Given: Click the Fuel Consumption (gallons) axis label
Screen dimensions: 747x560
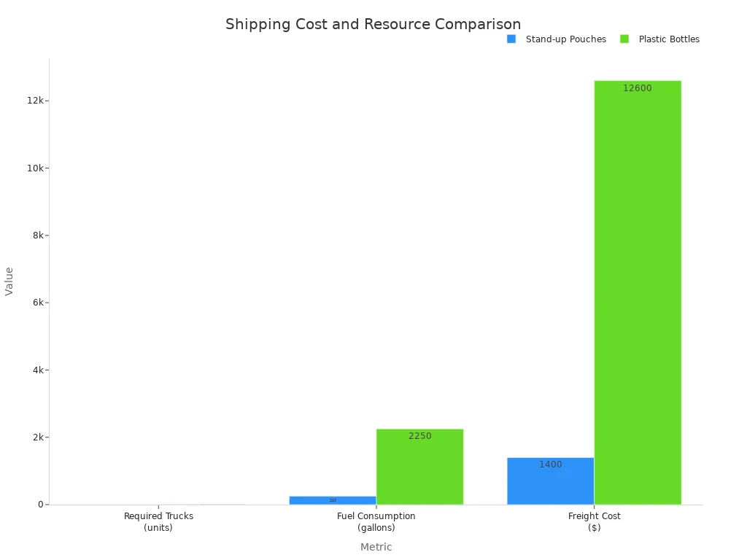Looking at the screenshot, I should point(376,521).
